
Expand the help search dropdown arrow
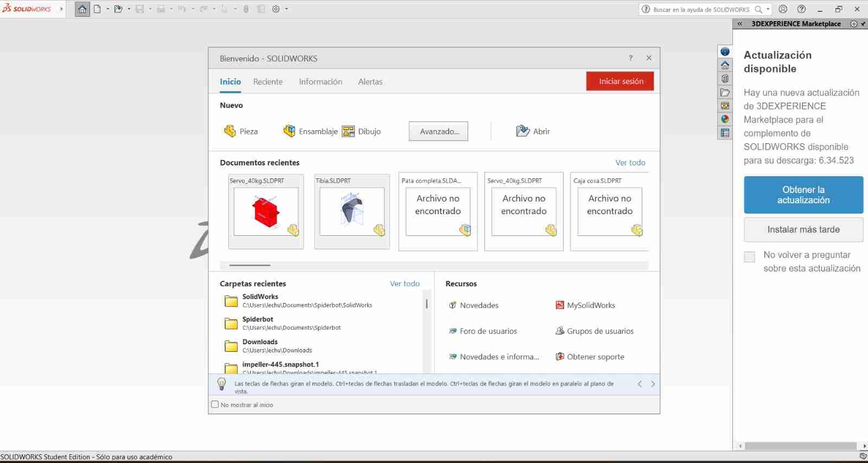tap(768, 9)
